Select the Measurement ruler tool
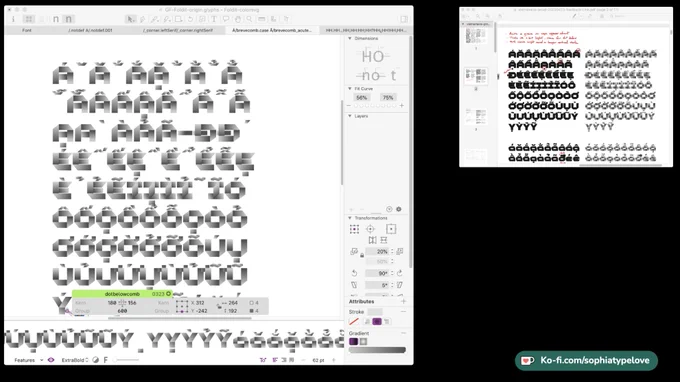The image size is (680, 382). 262,19
